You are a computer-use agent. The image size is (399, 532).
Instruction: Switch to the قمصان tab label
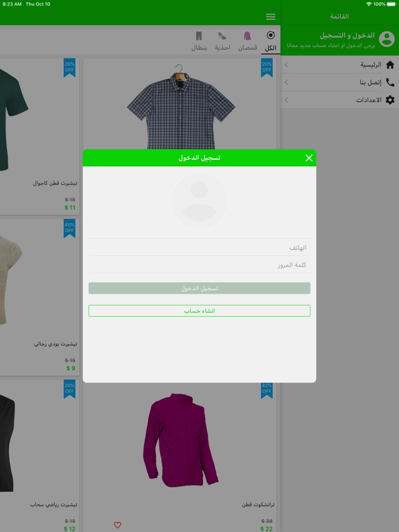pyautogui.click(x=247, y=48)
